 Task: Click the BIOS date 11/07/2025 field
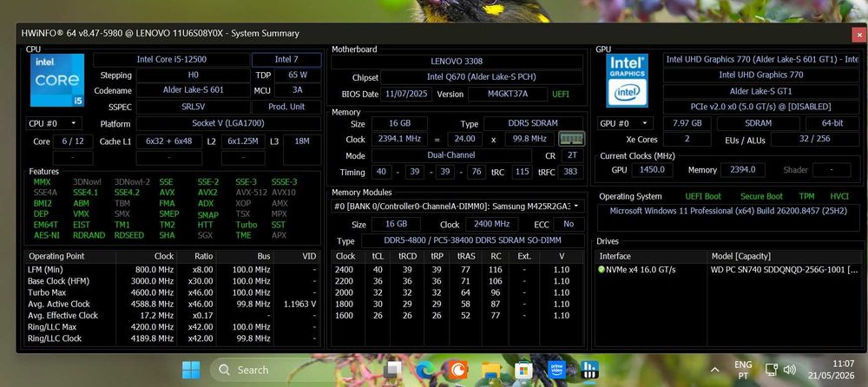click(x=407, y=94)
